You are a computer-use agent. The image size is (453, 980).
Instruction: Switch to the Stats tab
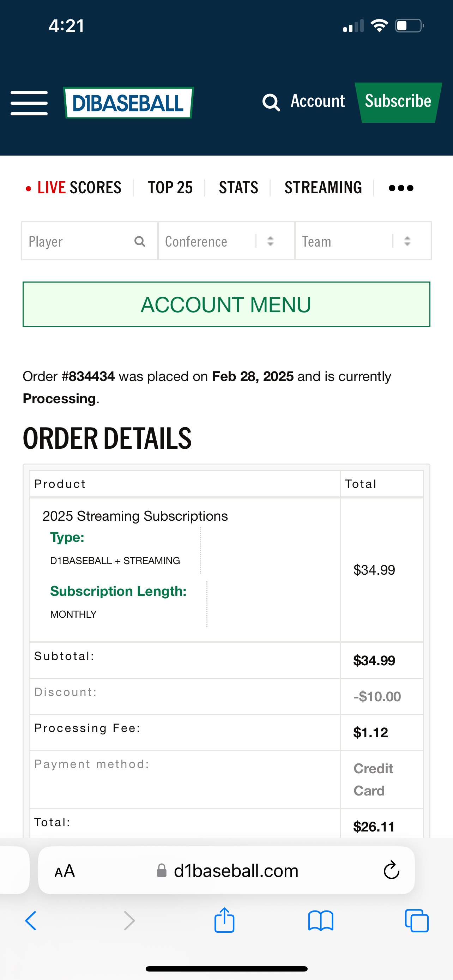coord(238,188)
